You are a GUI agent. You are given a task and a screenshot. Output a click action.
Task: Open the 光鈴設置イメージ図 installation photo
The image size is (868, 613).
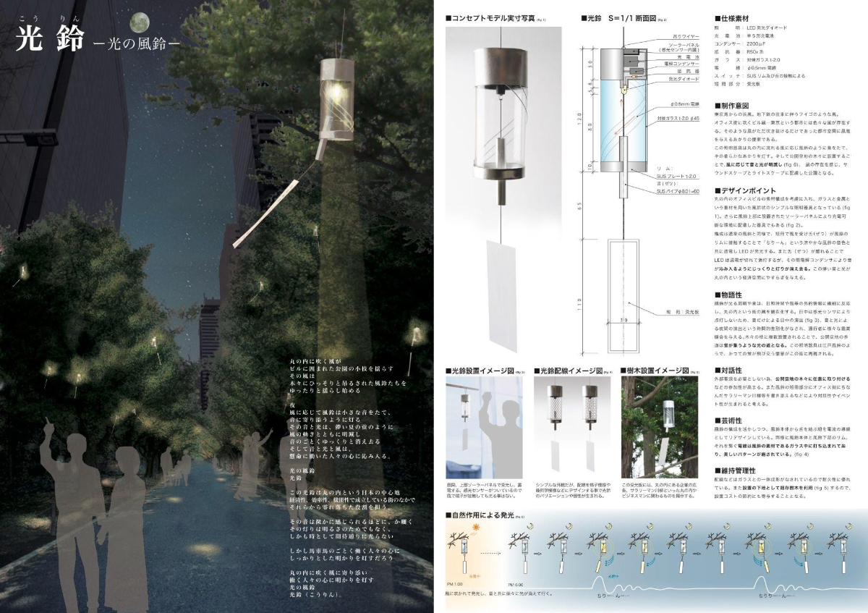[485, 427]
